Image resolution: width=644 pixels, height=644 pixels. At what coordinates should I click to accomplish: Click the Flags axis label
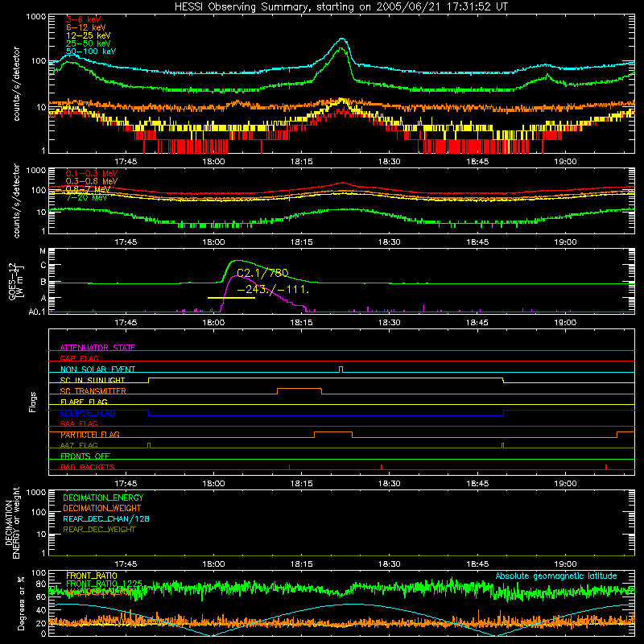(33, 402)
